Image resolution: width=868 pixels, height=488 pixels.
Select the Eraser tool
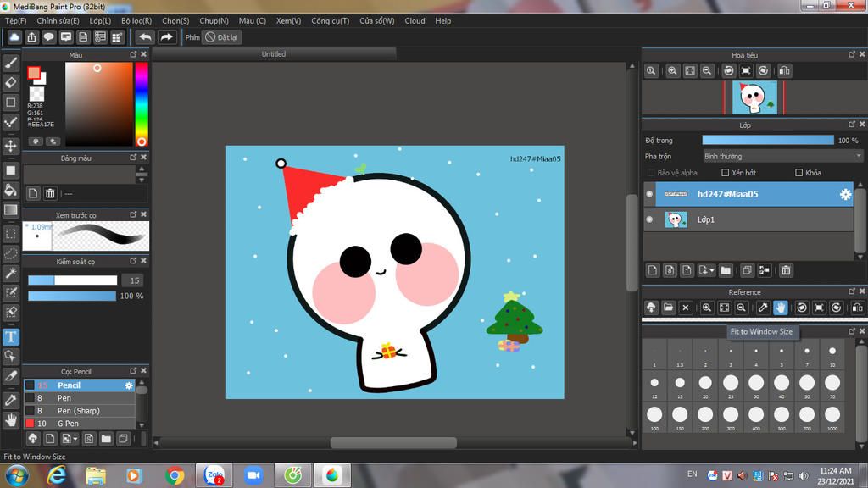(10, 82)
